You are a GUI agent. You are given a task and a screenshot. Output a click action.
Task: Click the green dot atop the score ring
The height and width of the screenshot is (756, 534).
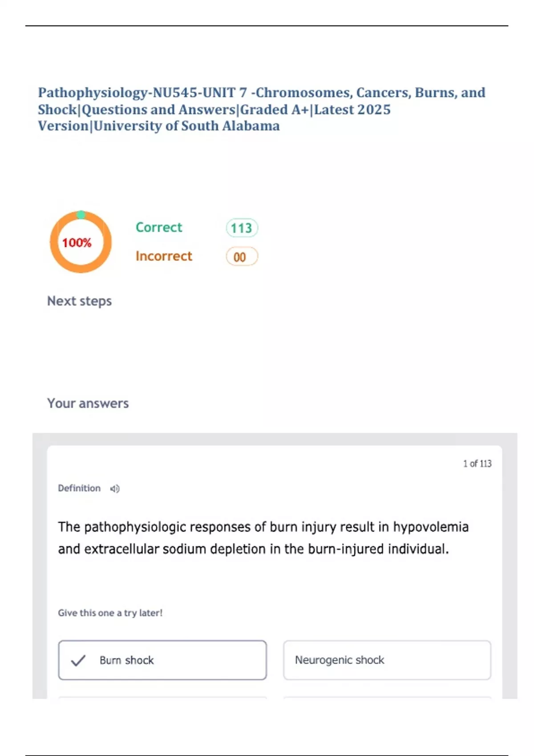(81, 215)
